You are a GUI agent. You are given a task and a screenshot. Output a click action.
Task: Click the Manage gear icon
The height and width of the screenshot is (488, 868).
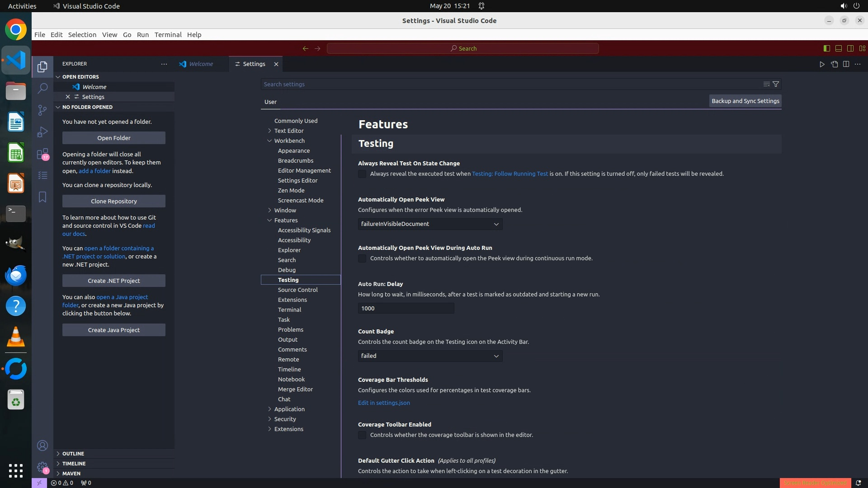pyautogui.click(x=42, y=467)
